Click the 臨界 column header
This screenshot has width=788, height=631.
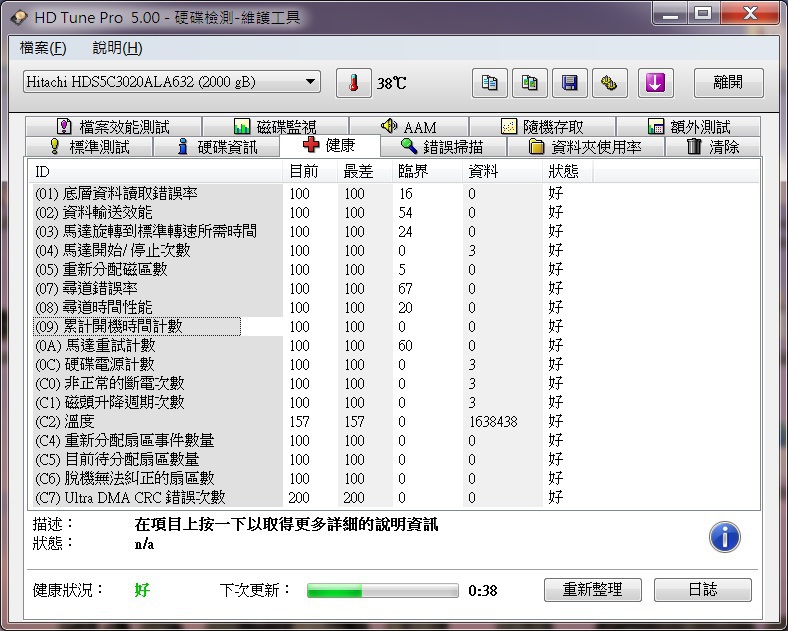414,172
